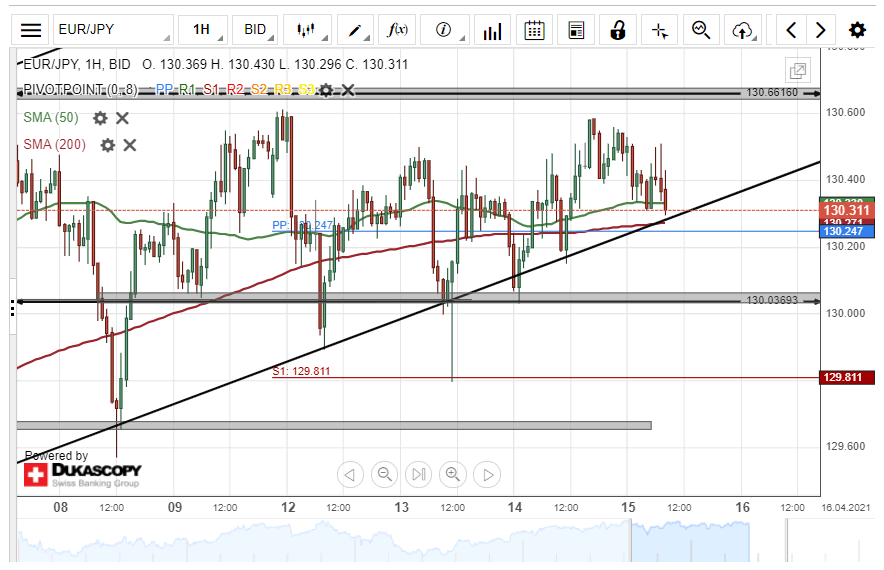
Task: Open the EUR/JPY instrument dropdown
Action: click(112, 30)
